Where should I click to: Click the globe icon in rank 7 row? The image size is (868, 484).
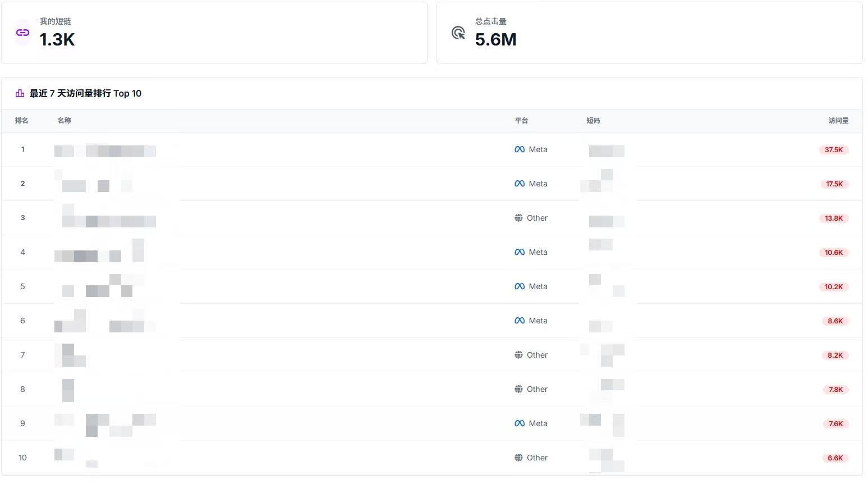(518, 355)
